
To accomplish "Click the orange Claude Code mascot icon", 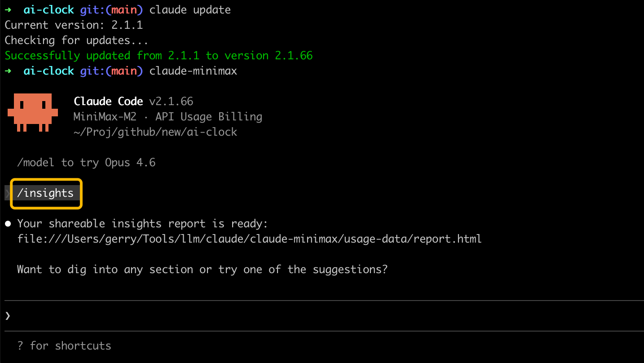I will 32,112.
